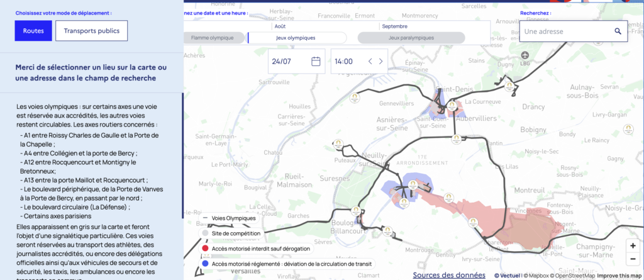The height and width of the screenshot is (280, 644).
Task: Click the Montmorency map label
Action: 419,16
